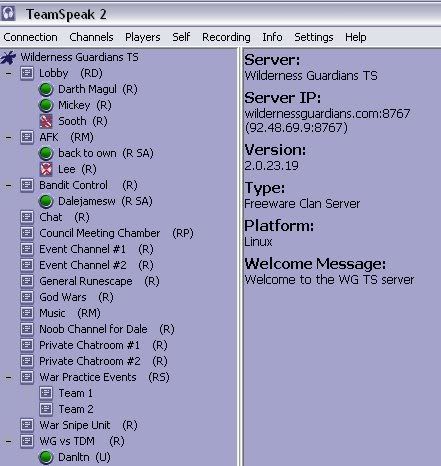Click Darth Magul's green status indicator
The width and height of the screenshot is (441, 466).
46,89
